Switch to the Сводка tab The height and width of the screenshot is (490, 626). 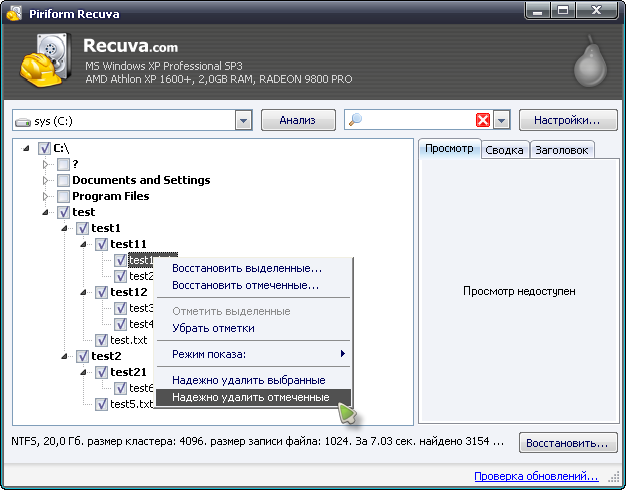coord(505,150)
